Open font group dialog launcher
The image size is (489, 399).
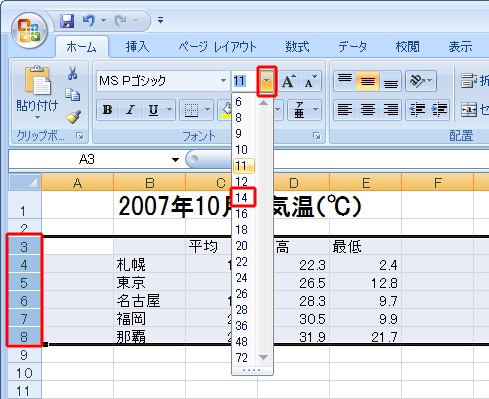[317, 136]
